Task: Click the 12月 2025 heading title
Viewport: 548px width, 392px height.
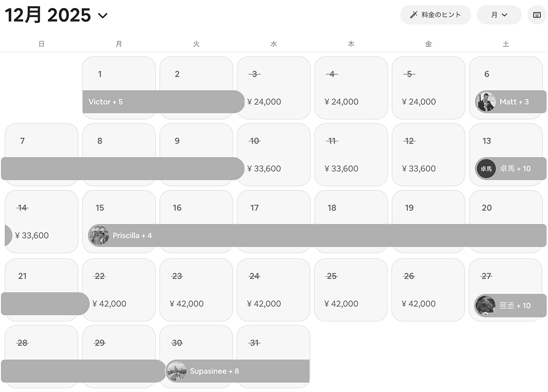Action: pos(48,15)
